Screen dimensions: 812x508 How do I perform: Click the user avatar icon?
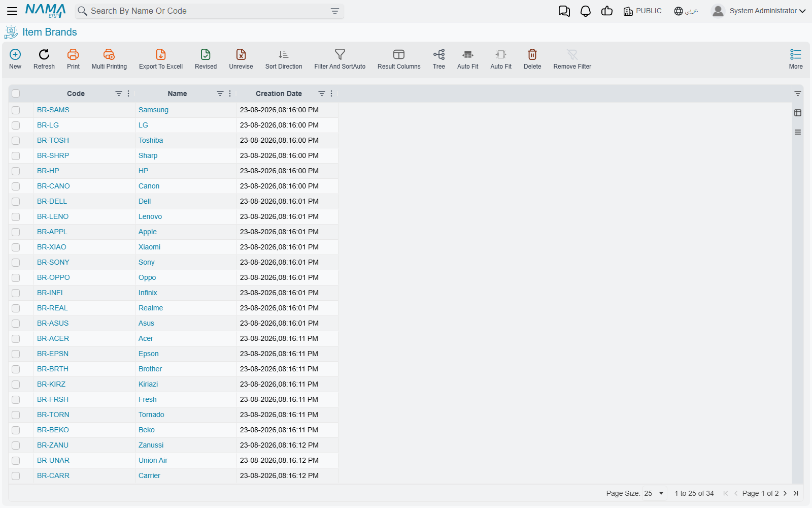[x=718, y=11]
